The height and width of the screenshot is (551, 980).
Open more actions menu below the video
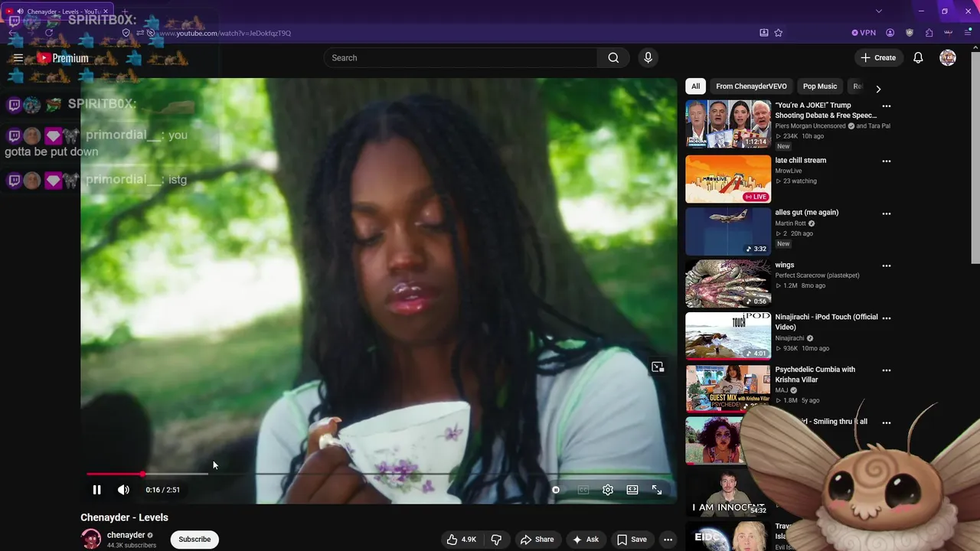[668, 540]
